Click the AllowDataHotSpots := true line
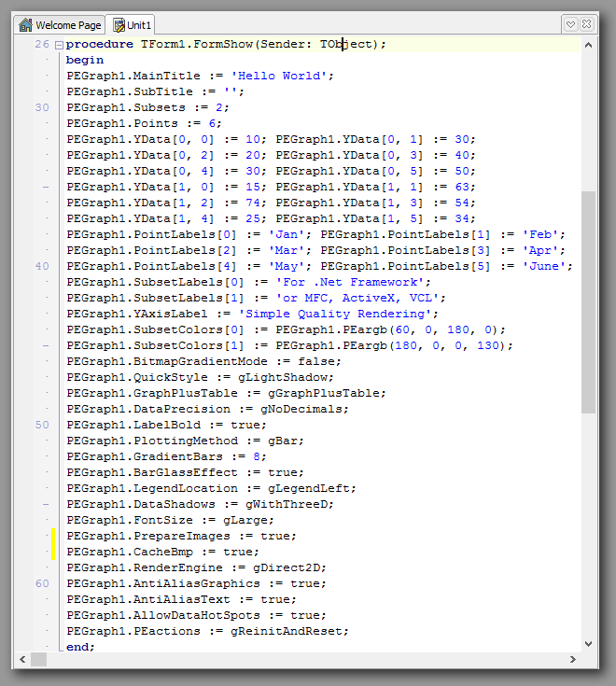The width and height of the screenshot is (616, 686). click(x=196, y=615)
